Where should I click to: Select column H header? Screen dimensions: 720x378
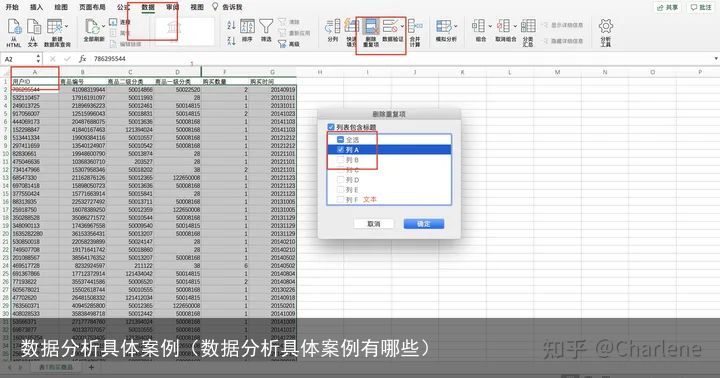[320, 72]
